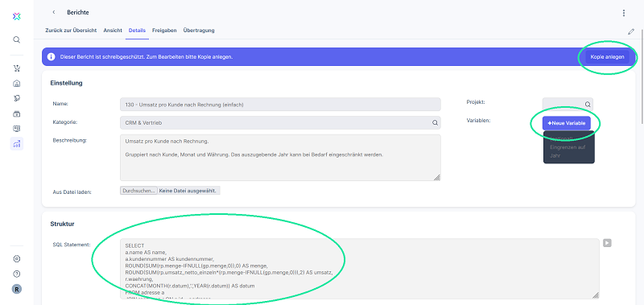Switch to the Ansicht tab
Image resolution: width=644 pixels, height=305 pixels.
113,31
